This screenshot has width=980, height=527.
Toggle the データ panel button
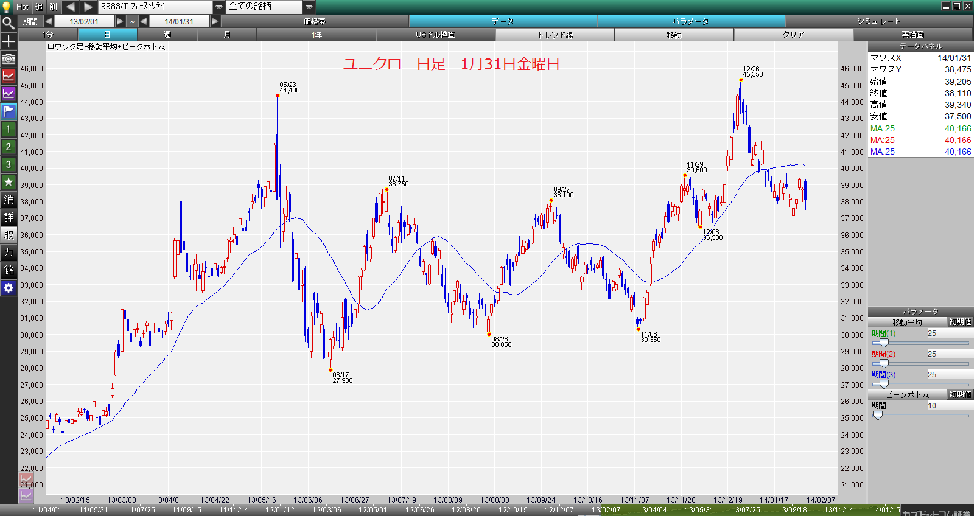point(503,21)
